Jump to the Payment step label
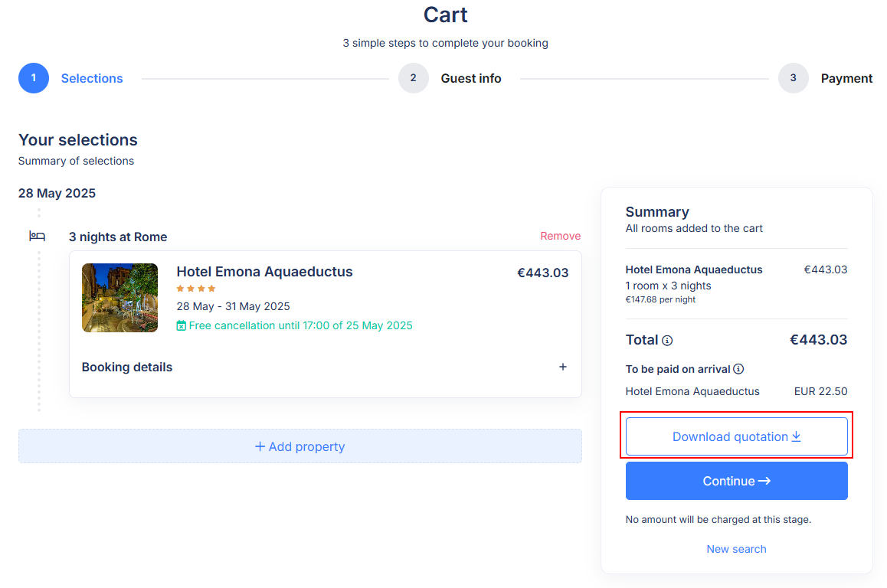The image size is (887, 588). point(846,78)
